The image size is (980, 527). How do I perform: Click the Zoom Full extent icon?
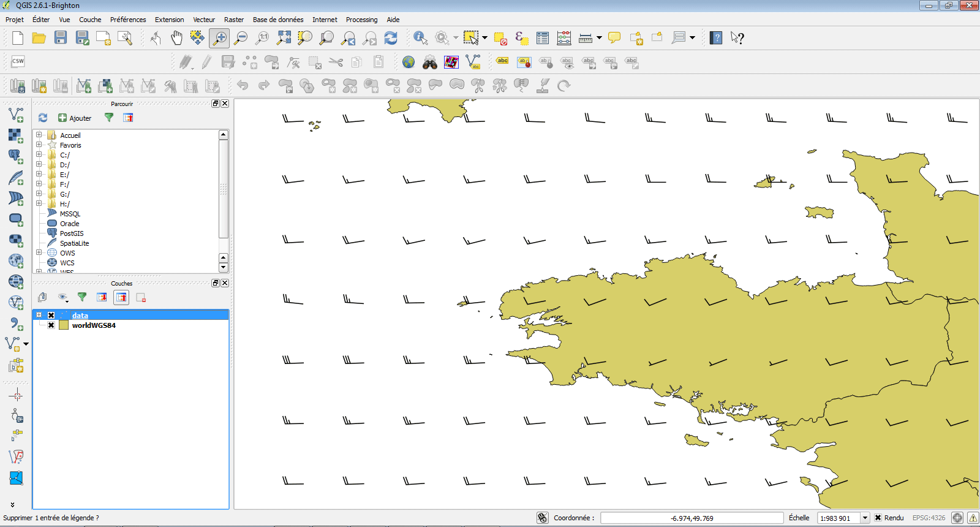point(284,38)
